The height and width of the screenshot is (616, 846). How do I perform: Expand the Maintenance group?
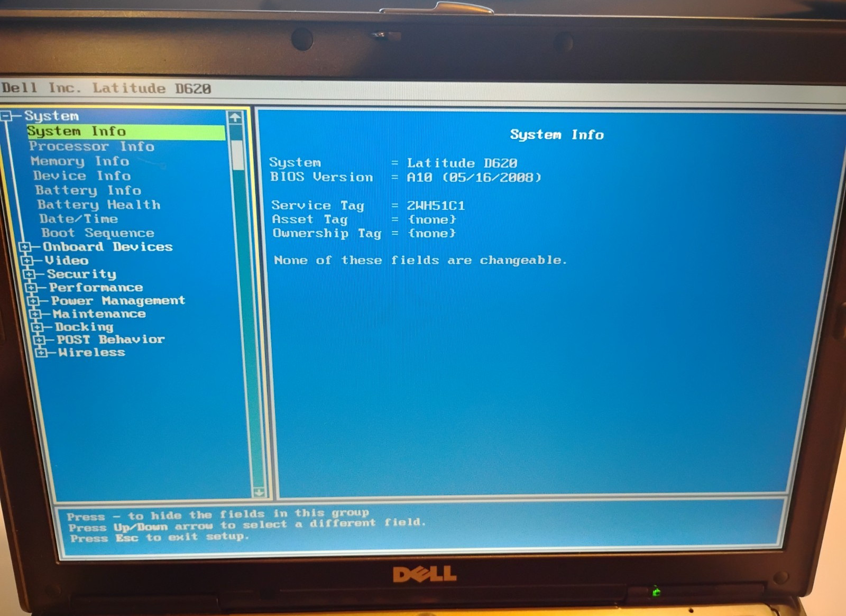tap(35, 314)
